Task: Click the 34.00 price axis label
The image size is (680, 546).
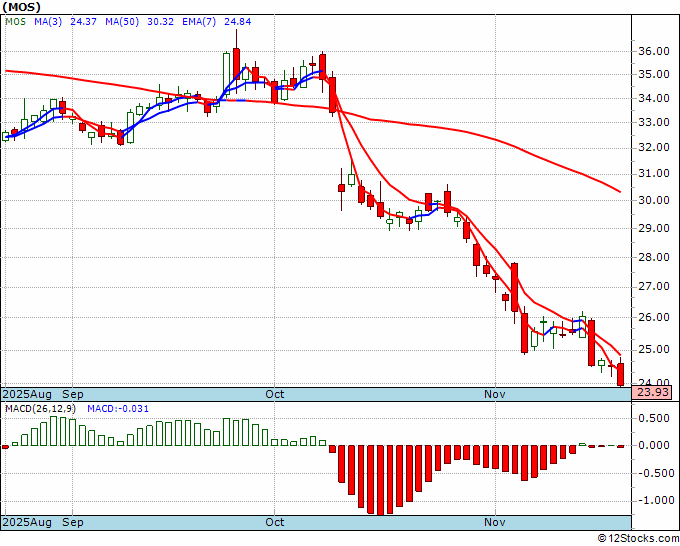Action: tap(654, 98)
